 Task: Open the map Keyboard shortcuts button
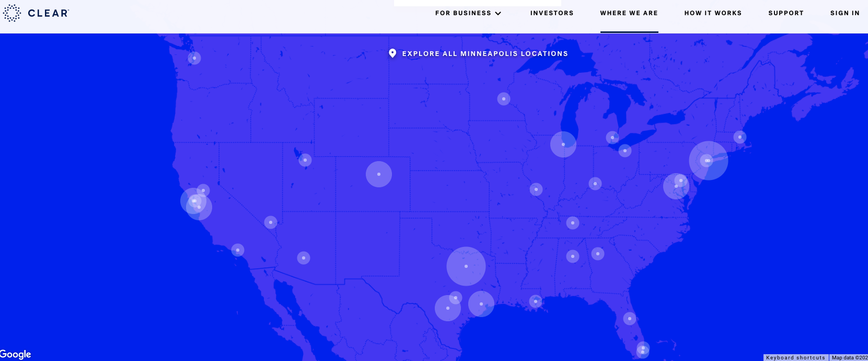795,357
